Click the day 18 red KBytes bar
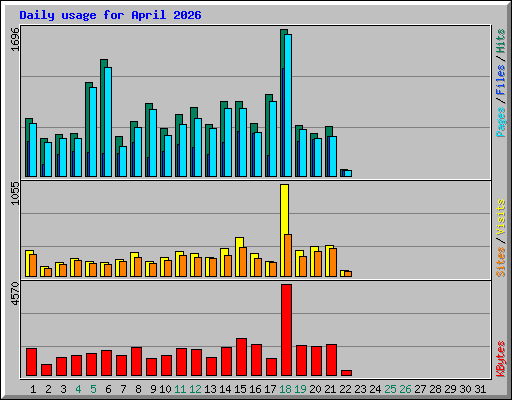Screen dimensions: 512x400 coord(286,330)
